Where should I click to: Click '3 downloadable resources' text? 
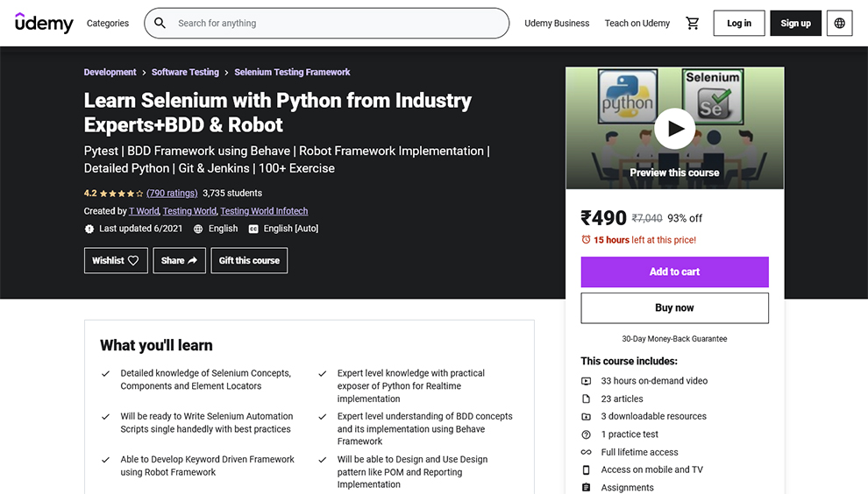[654, 416]
